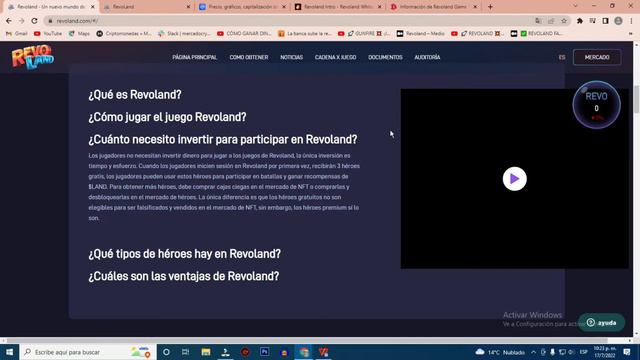Open the clock and date flyout
Viewport: 640px width, 360px height.
pyautogui.click(x=604, y=352)
